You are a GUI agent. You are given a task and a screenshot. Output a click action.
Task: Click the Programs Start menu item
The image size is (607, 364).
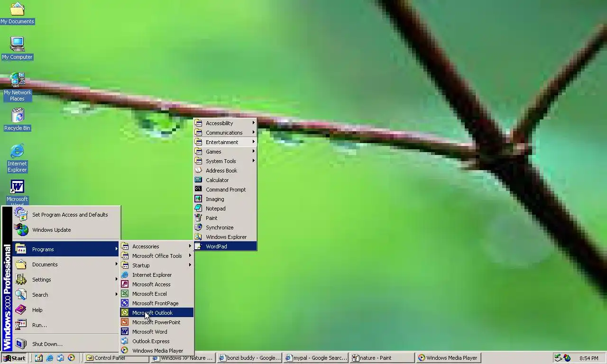pos(66,249)
